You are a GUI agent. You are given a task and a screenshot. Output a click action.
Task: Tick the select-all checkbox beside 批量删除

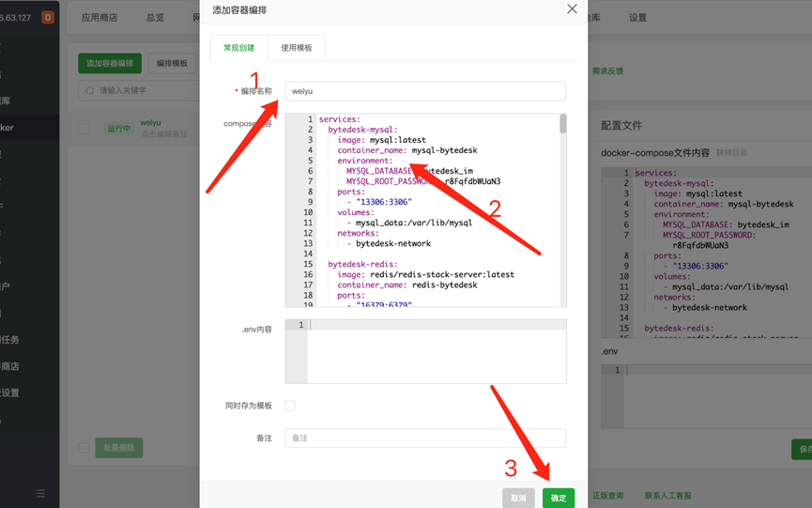(x=84, y=447)
